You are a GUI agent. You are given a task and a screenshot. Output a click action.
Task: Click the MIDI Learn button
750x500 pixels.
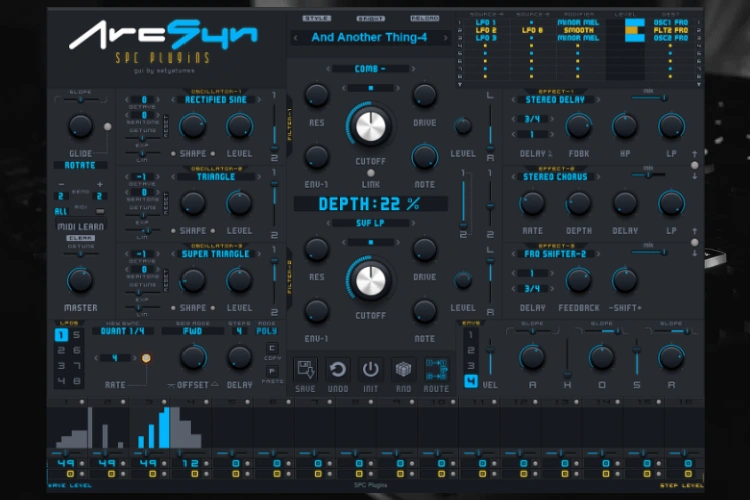tap(80, 226)
